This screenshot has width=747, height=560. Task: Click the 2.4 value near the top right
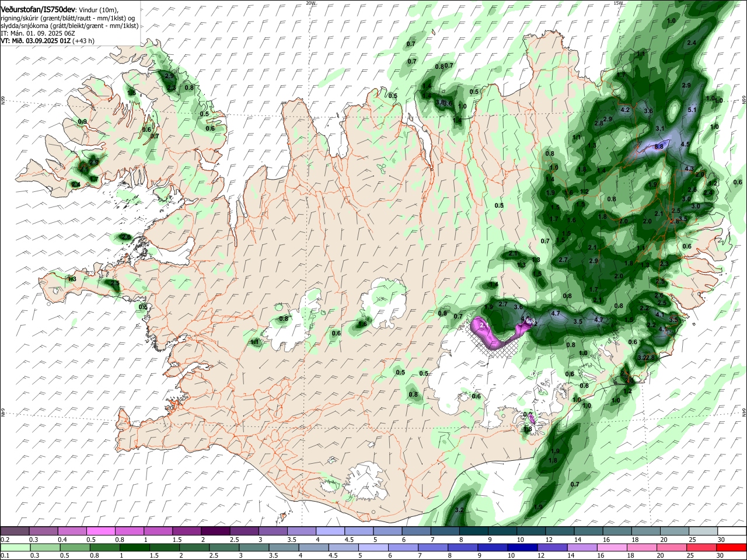click(692, 43)
